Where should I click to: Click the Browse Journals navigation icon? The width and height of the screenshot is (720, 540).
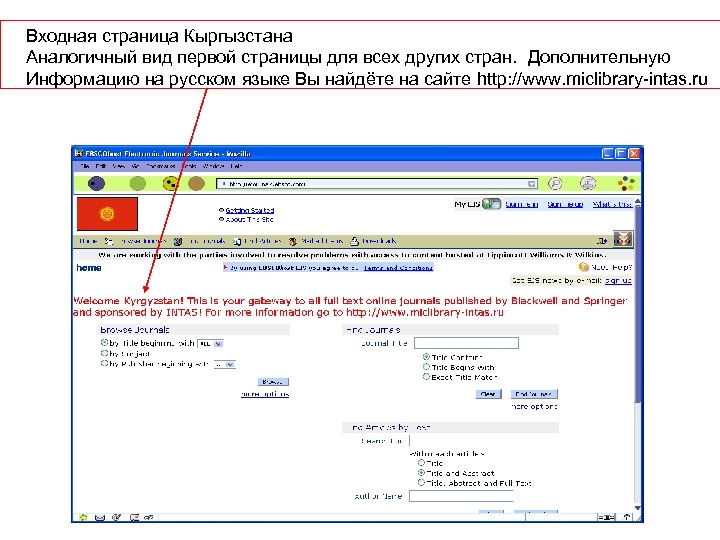pos(109,241)
